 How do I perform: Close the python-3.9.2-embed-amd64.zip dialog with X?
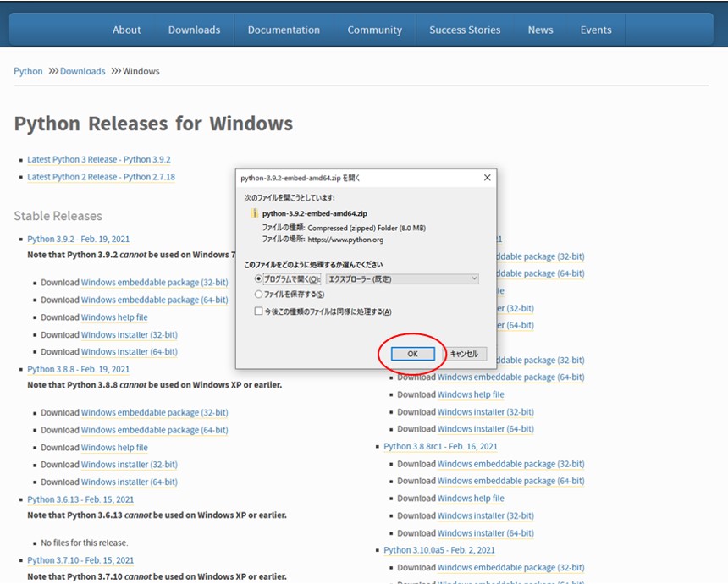pos(487,178)
